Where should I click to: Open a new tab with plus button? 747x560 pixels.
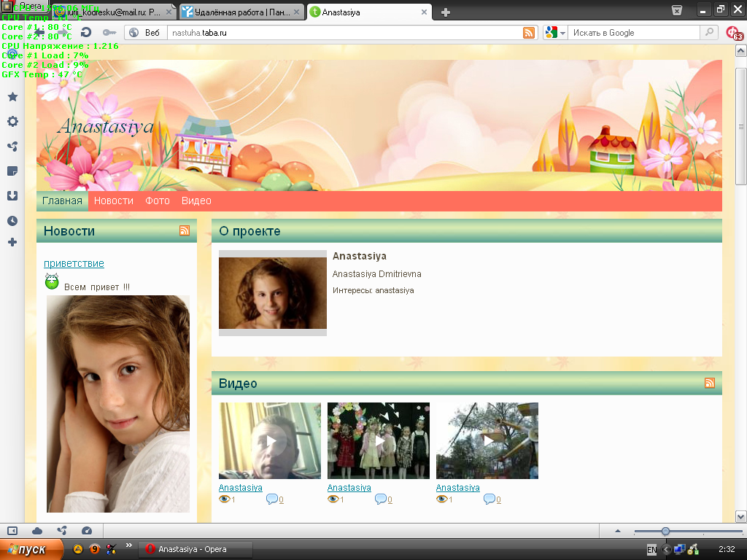point(446,12)
